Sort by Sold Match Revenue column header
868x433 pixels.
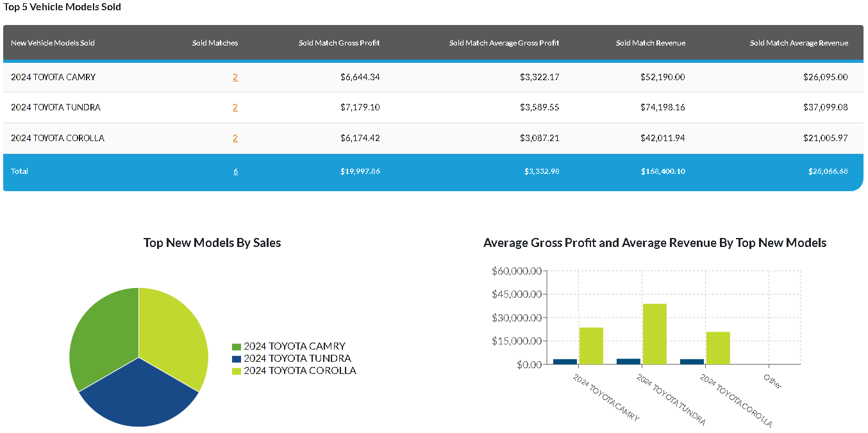click(650, 43)
